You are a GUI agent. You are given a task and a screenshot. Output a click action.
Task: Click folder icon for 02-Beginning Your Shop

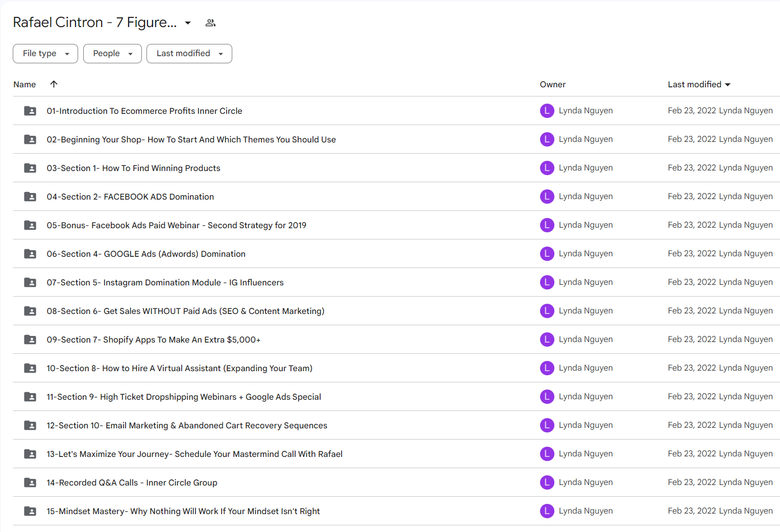[30, 139]
